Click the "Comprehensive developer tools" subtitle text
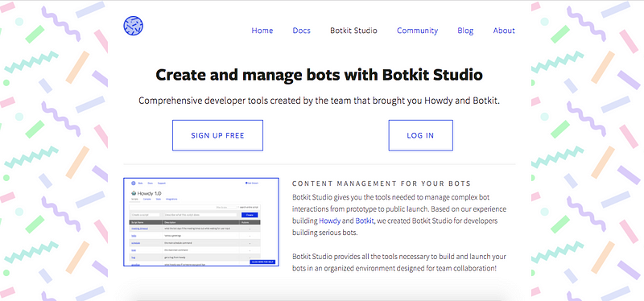Viewport: 644px width, 301px height. pyautogui.click(x=319, y=101)
